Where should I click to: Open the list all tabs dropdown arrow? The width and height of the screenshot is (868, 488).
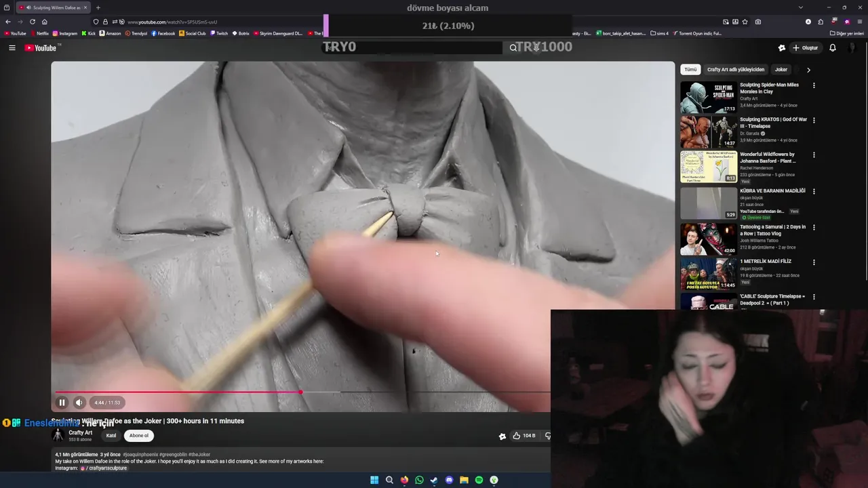point(801,7)
